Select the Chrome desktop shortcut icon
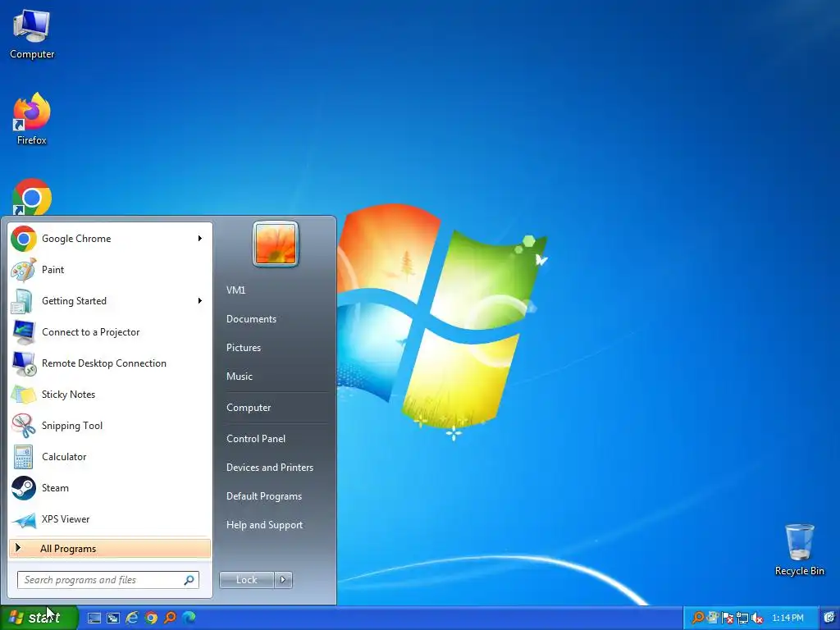This screenshot has height=630, width=840. [32, 197]
